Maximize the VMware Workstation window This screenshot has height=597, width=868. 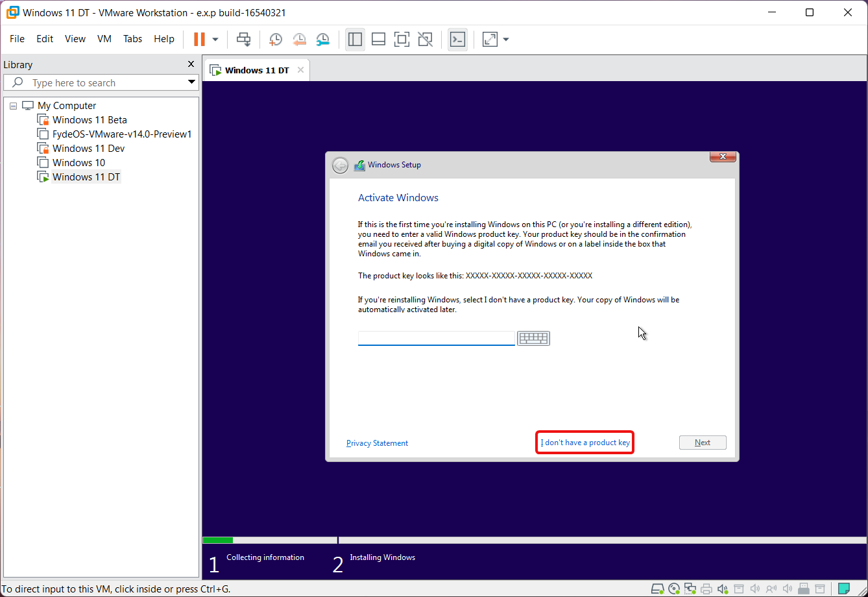point(810,12)
